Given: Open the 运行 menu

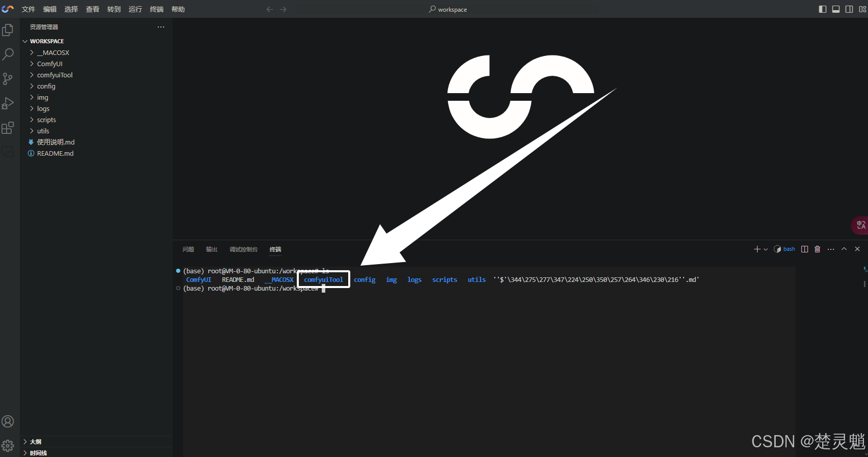Looking at the screenshot, I should (135, 9).
